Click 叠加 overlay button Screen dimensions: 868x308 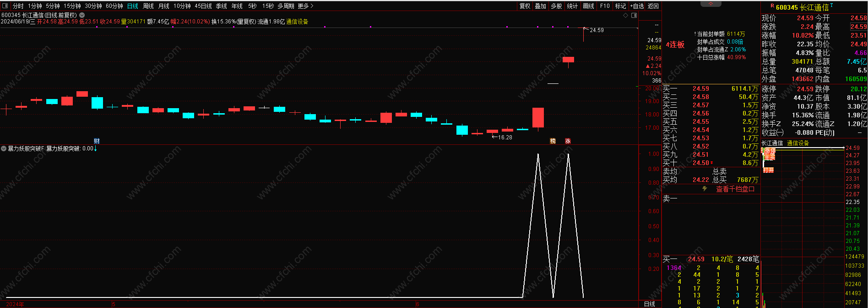pos(540,6)
